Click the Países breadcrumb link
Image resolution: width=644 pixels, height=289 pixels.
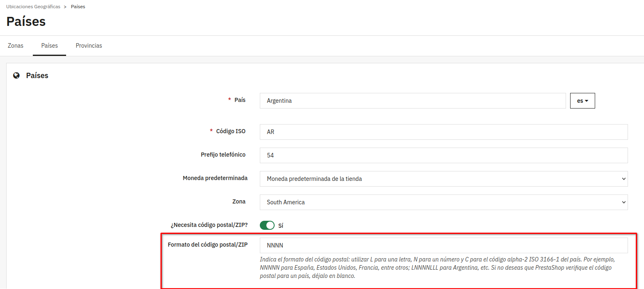[78, 7]
